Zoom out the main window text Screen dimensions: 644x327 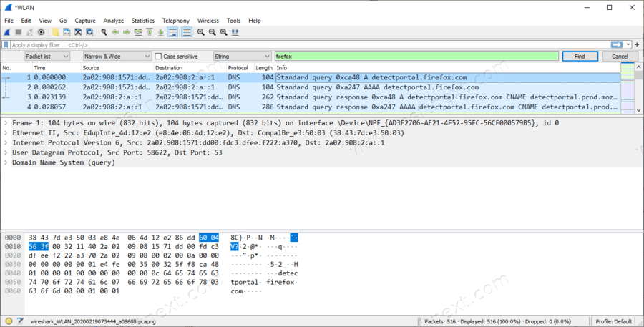(213, 32)
